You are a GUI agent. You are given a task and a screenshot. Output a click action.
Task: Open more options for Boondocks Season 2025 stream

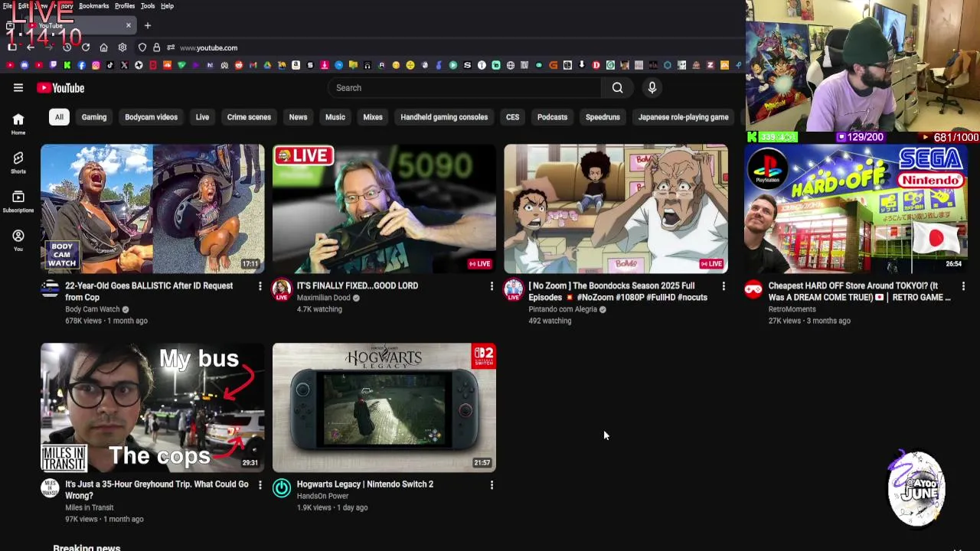pyautogui.click(x=724, y=286)
